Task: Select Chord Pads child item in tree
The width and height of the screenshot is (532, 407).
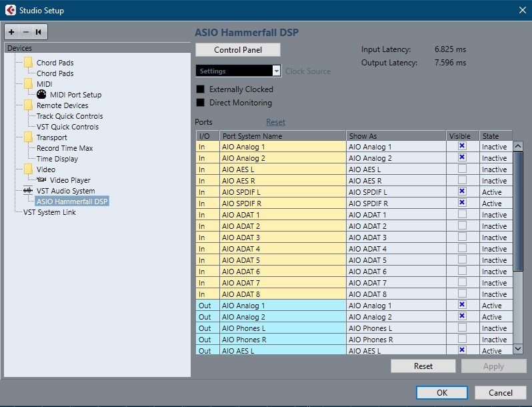Action: point(55,73)
